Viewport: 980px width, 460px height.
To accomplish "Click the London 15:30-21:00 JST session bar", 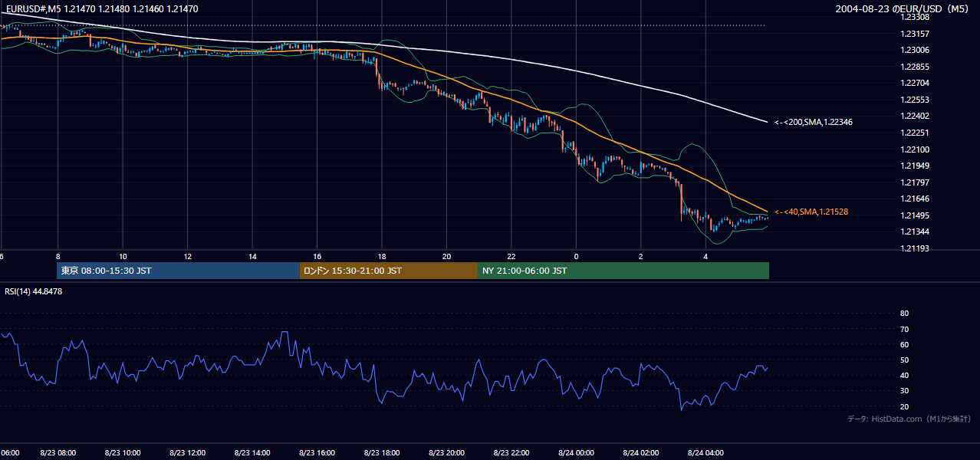I will [x=389, y=271].
